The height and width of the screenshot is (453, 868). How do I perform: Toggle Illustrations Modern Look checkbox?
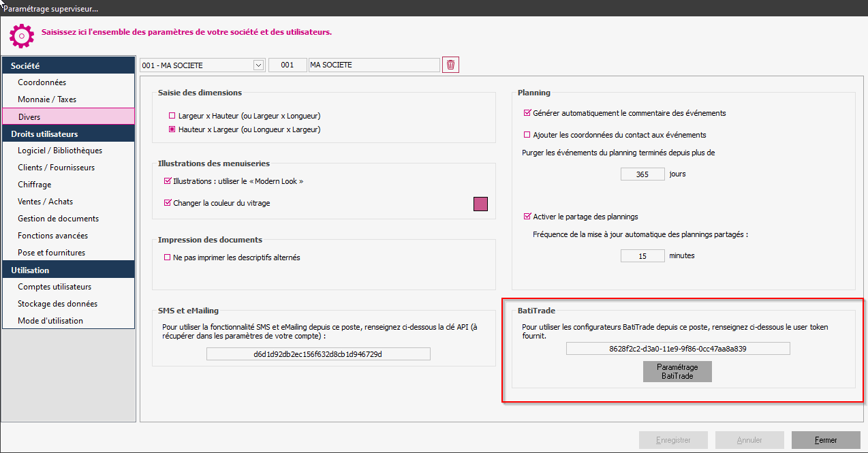tap(168, 182)
